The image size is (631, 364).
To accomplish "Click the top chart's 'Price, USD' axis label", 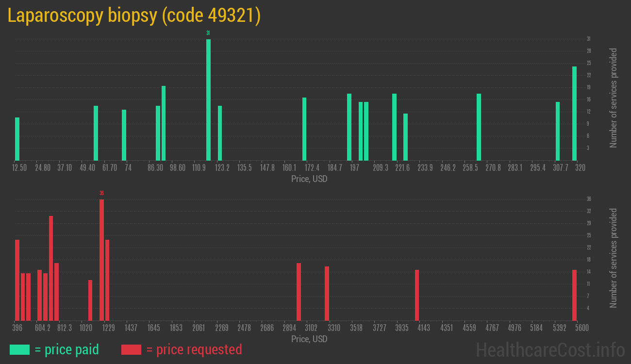I will (309, 179).
